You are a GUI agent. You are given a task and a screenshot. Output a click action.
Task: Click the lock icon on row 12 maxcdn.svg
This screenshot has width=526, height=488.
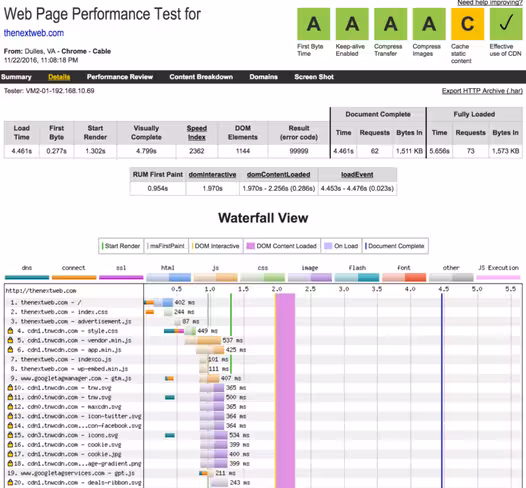10,406
